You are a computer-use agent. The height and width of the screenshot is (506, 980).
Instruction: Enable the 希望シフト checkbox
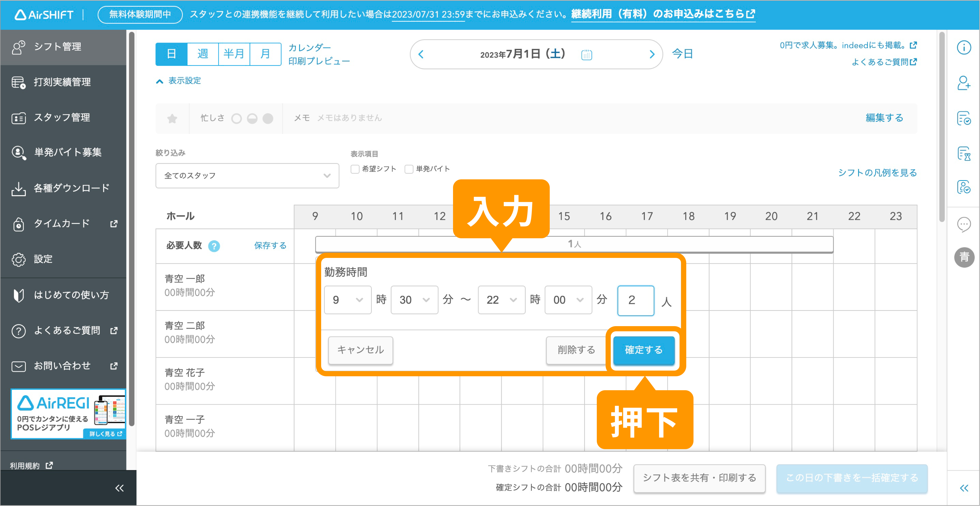click(x=355, y=169)
